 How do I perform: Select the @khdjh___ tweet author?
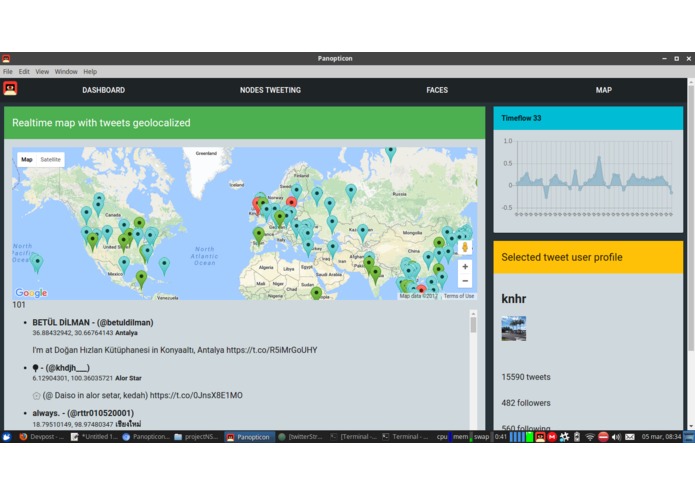click(x=61, y=368)
